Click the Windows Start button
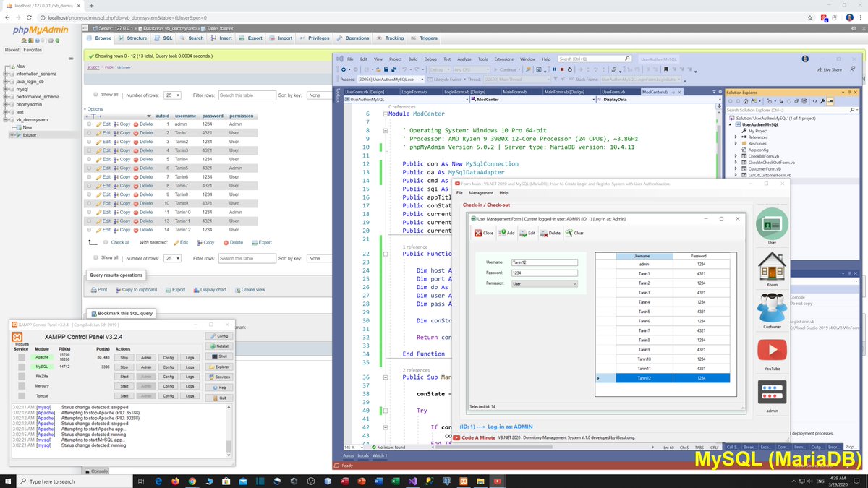The image size is (868, 488). coord(8,481)
